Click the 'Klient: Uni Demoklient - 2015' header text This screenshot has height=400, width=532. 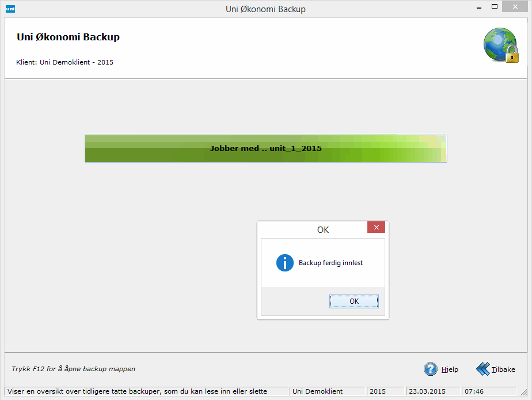click(65, 62)
